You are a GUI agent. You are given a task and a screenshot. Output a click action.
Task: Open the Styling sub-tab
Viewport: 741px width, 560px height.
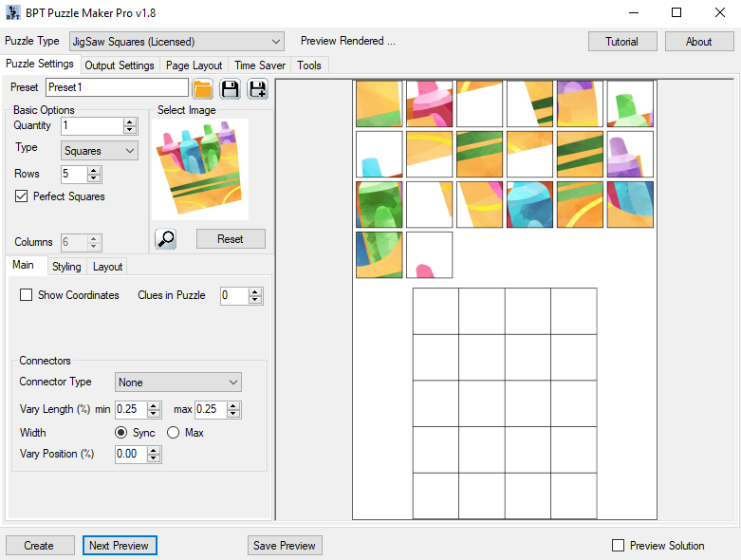click(x=66, y=267)
